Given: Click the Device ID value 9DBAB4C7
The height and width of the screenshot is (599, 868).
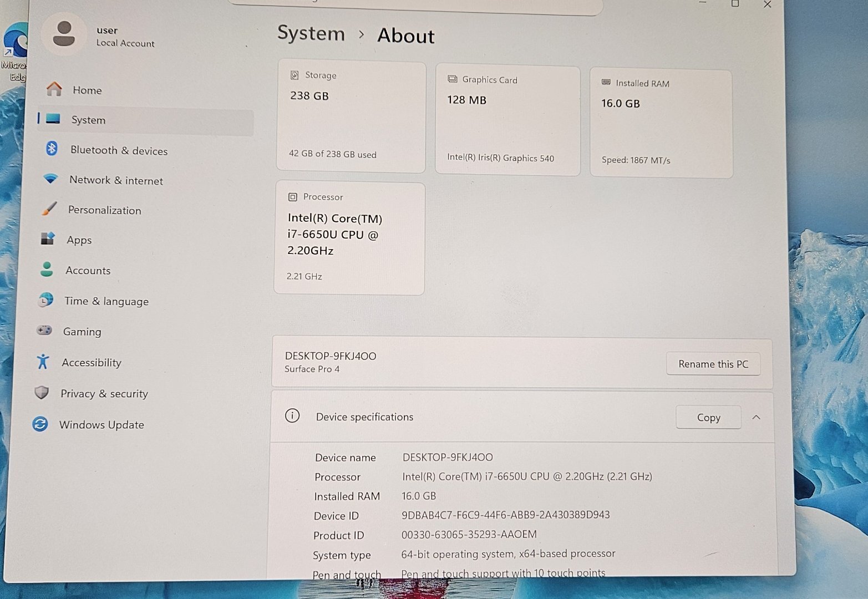Looking at the screenshot, I should pyautogui.click(x=505, y=515).
